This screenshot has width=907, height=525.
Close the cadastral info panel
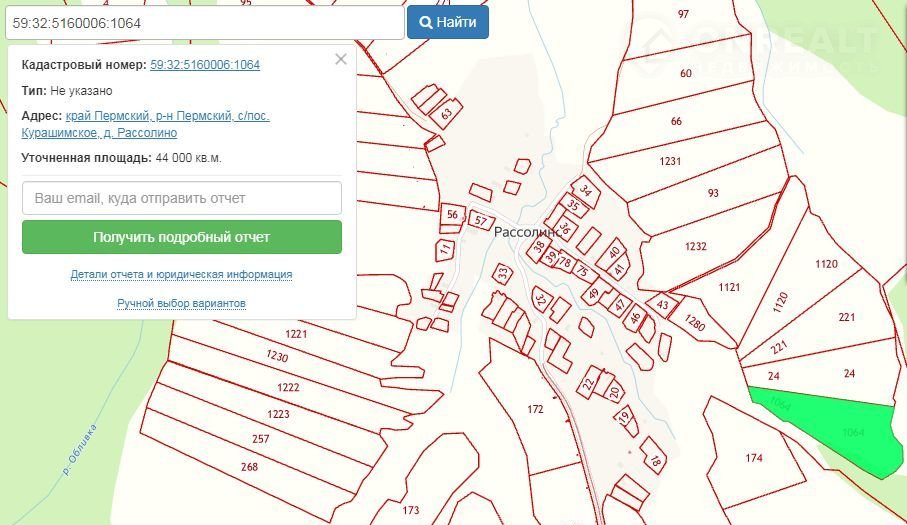click(x=340, y=60)
